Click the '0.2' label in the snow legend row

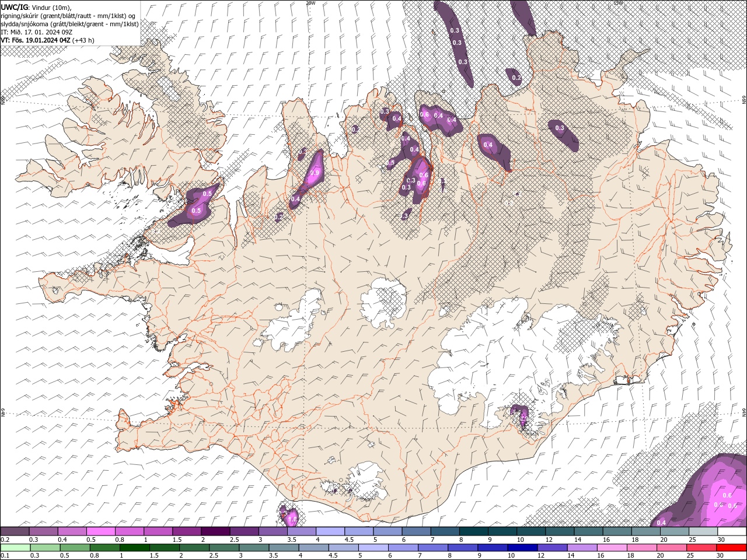5,540
